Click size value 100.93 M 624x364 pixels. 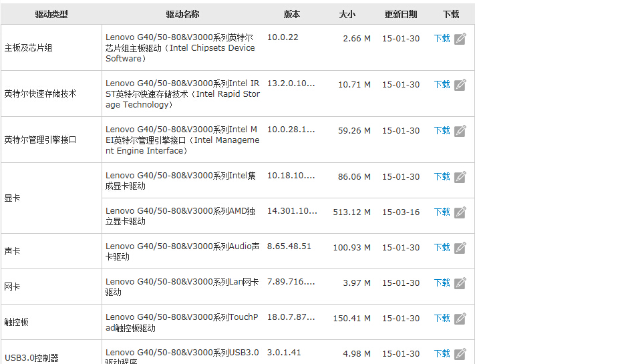(352, 248)
